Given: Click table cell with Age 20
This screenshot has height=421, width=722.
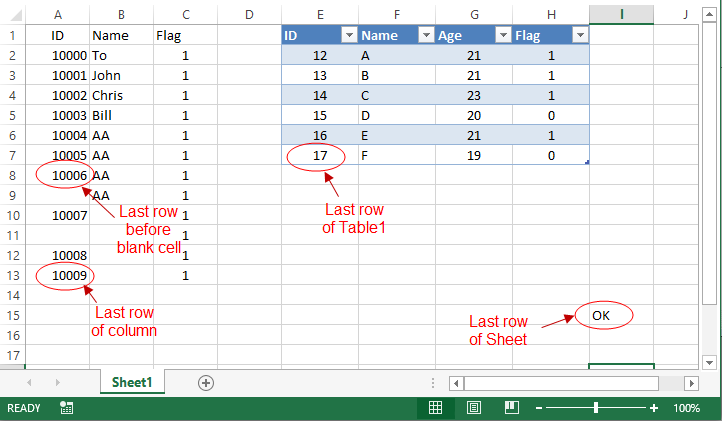Looking at the screenshot, I should 474,115.
